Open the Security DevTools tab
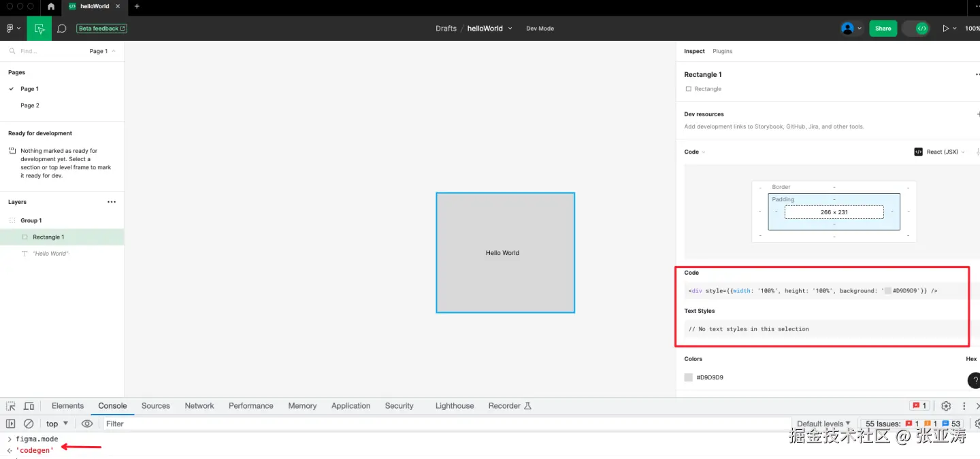Image resolution: width=980 pixels, height=459 pixels. coord(399,406)
